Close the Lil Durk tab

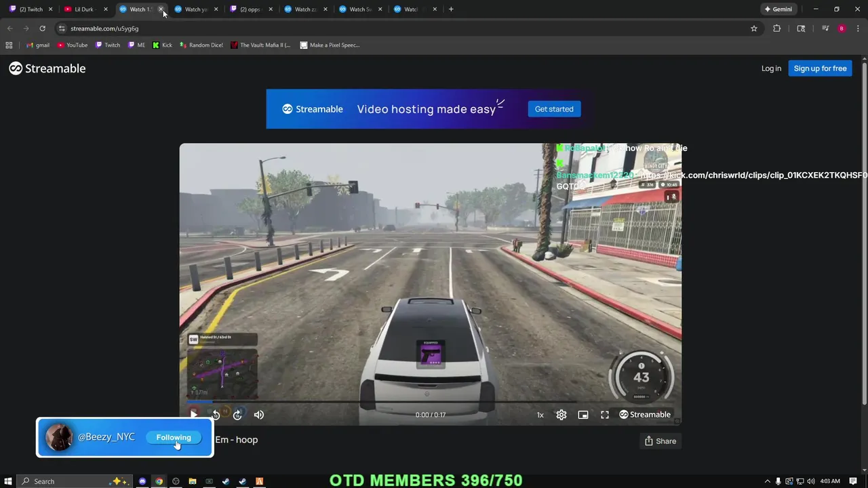tap(106, 9)
